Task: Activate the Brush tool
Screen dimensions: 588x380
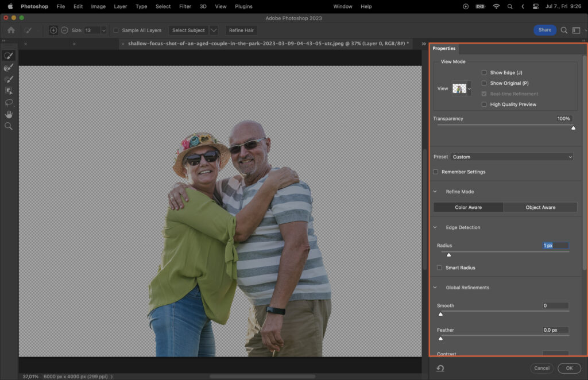Action: pos(8,79)
